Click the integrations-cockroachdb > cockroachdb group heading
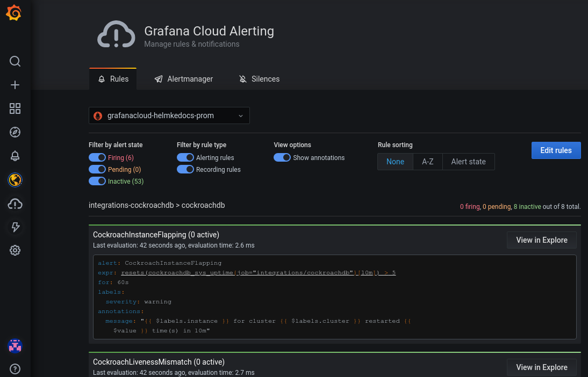This screenshot has width=588, height=377. (x=157, y=205)
